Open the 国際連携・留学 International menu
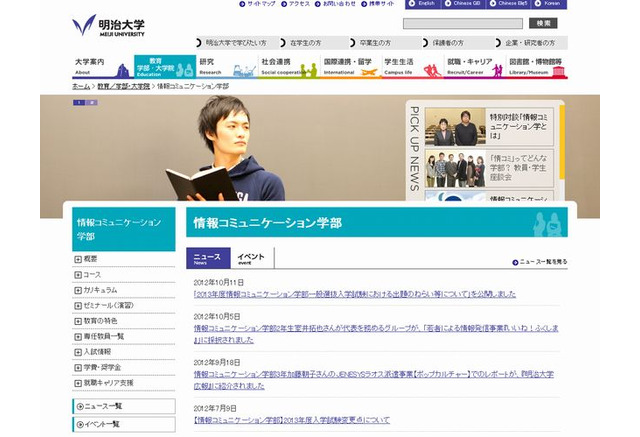Image resolution: width=640 pixels, height=437 pixels. tap(351, 67)
